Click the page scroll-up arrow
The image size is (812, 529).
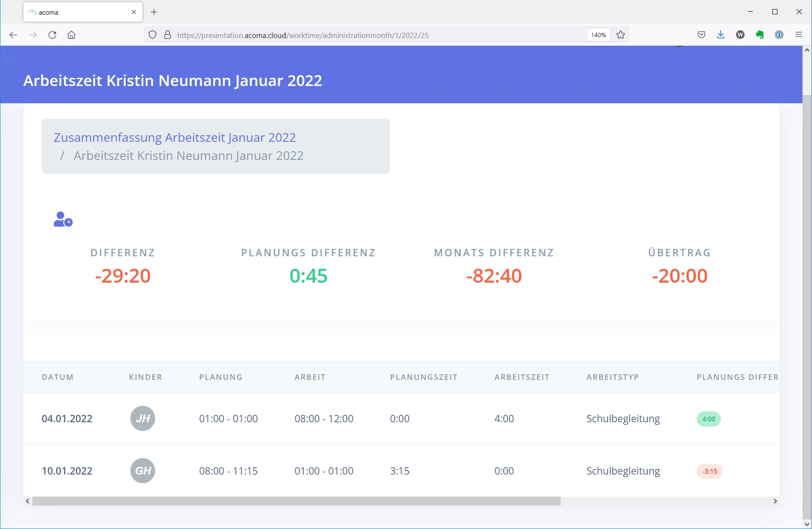(x=807, y=50)
